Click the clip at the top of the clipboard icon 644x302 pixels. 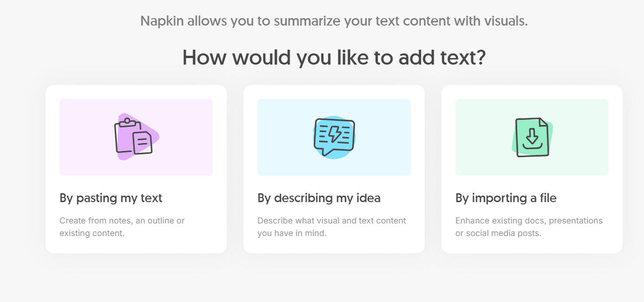click(x=127, y=122)
